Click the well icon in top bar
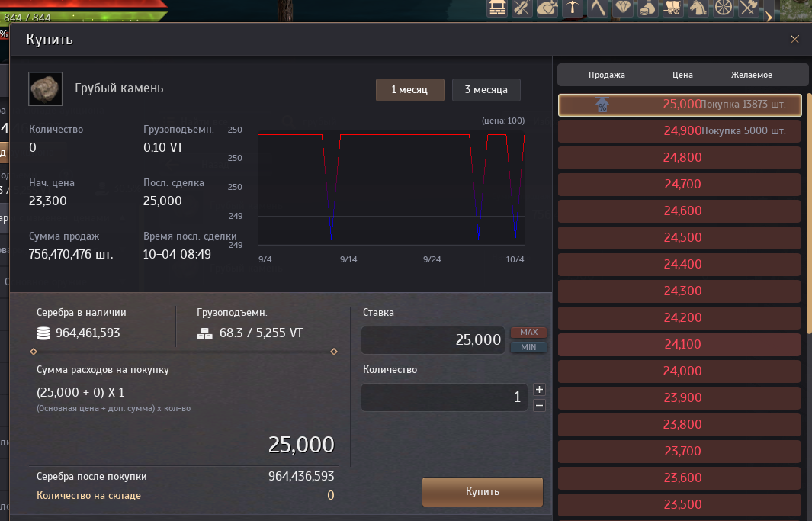The width and height of the screenshot is (812, 521). click(498, 8)
